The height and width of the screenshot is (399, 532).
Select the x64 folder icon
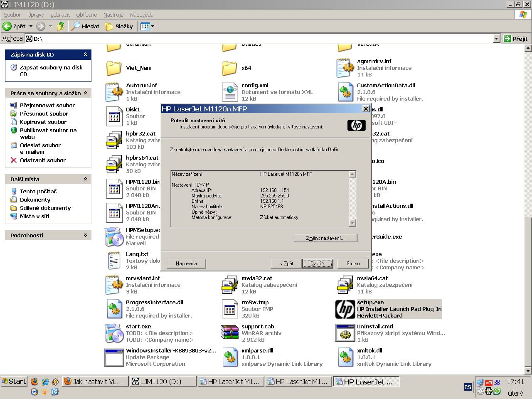[229, 68]
